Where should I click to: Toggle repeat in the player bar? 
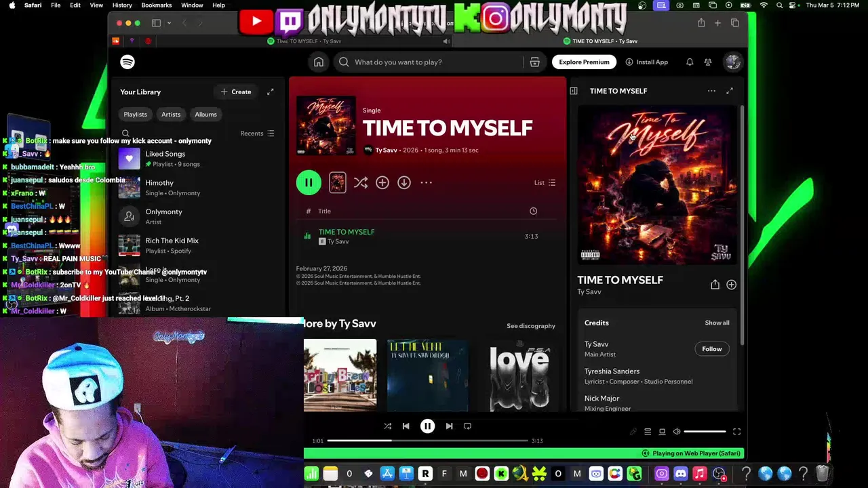(467, 426)
